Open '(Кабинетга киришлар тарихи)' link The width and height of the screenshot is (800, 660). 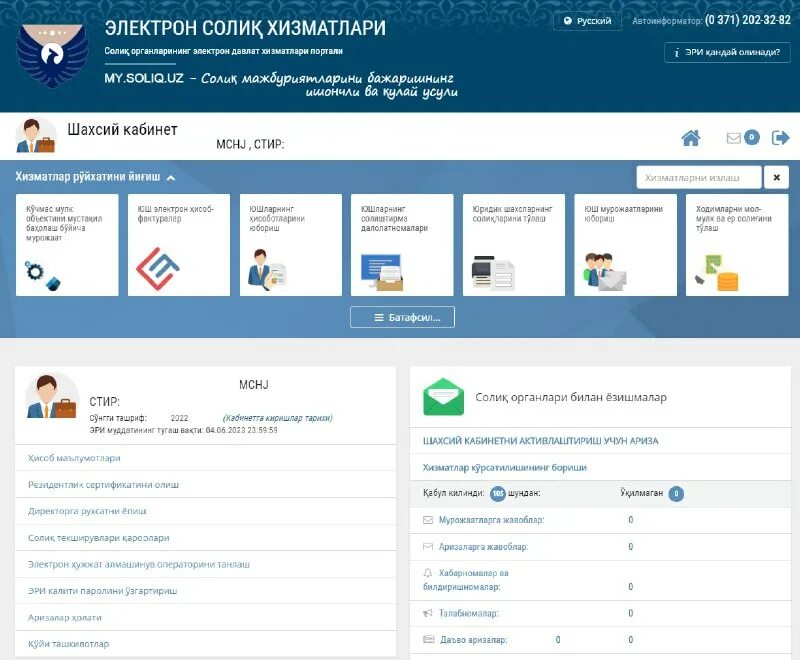tap(278, 418)
